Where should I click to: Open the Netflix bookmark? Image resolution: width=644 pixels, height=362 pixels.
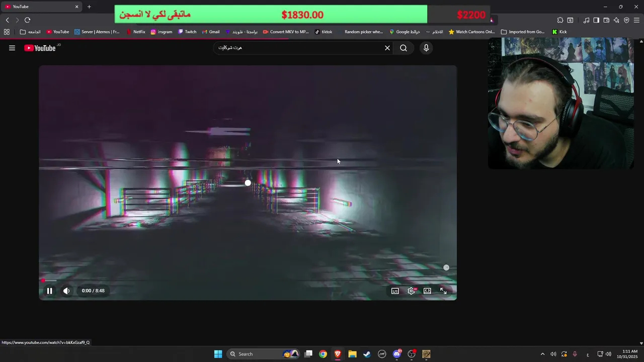click(x=136, y=32)
